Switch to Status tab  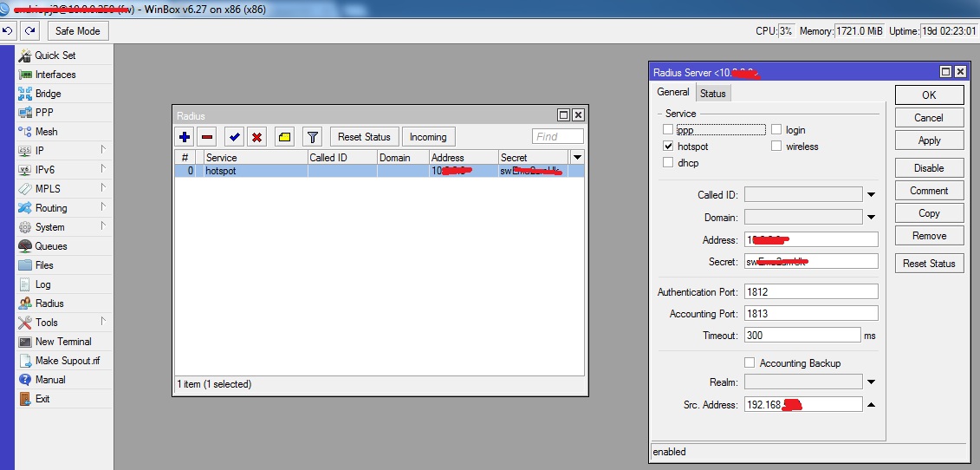click(x=712, y=94)
